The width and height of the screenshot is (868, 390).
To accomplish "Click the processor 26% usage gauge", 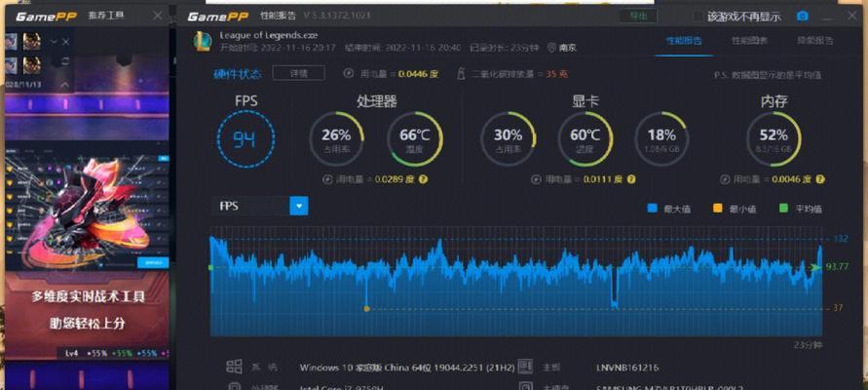I will click(336, 138).
